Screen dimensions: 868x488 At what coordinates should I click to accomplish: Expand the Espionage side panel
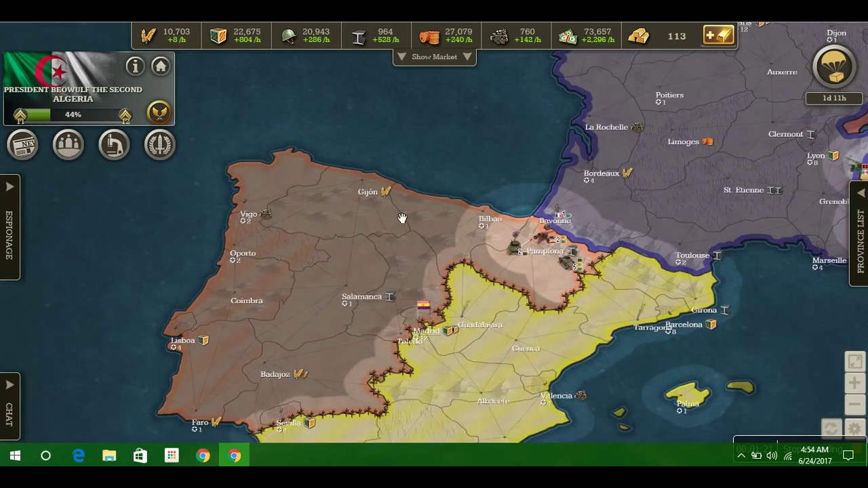[9, 226]
